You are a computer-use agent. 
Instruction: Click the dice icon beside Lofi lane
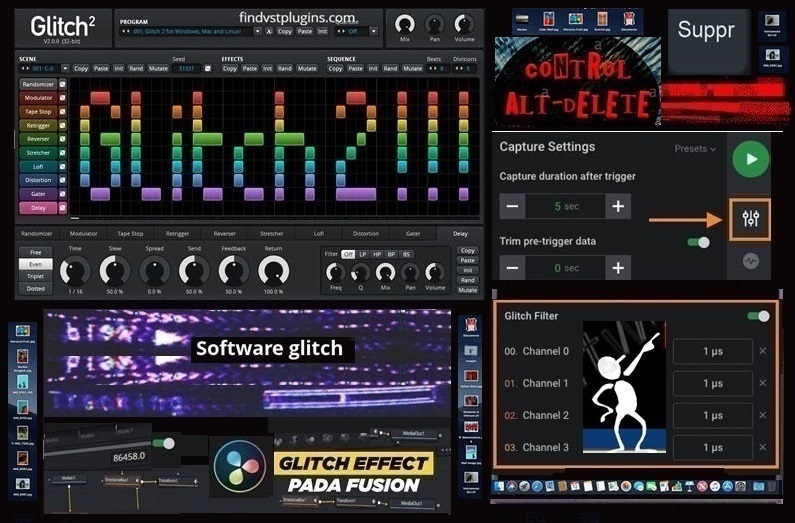[x=62, y=166]
